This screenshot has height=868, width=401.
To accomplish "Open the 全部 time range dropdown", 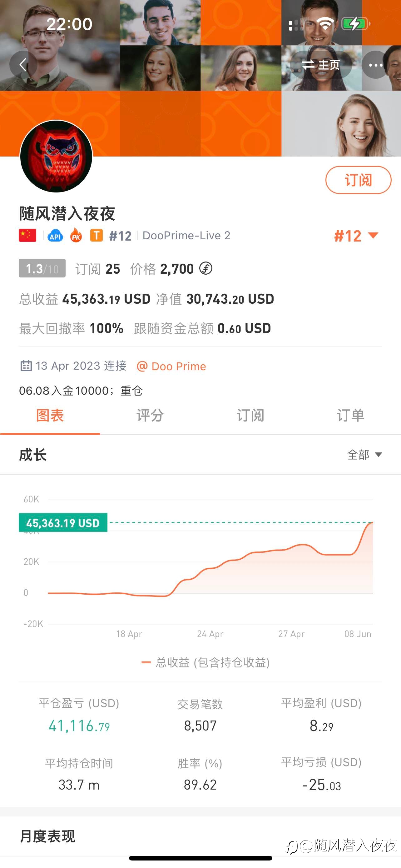I will (x=364, y=455).
